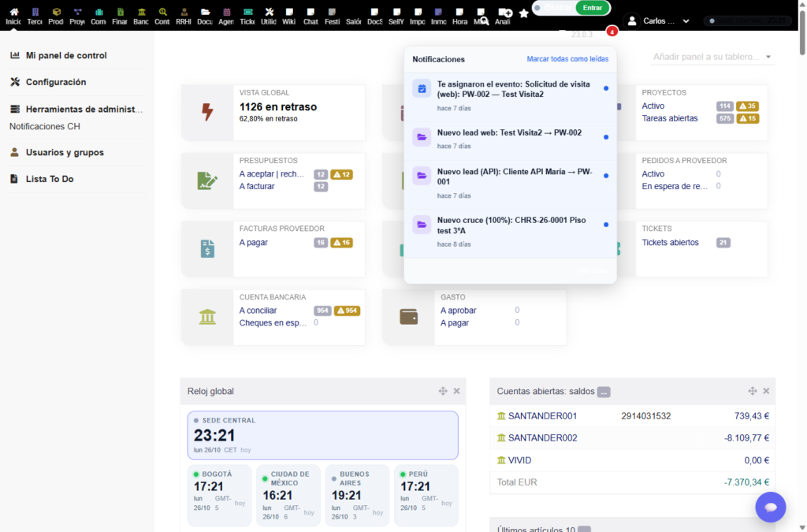The image size is (807, 532).
Task: Click Tickets abiertos link
Action: (670, 242)
